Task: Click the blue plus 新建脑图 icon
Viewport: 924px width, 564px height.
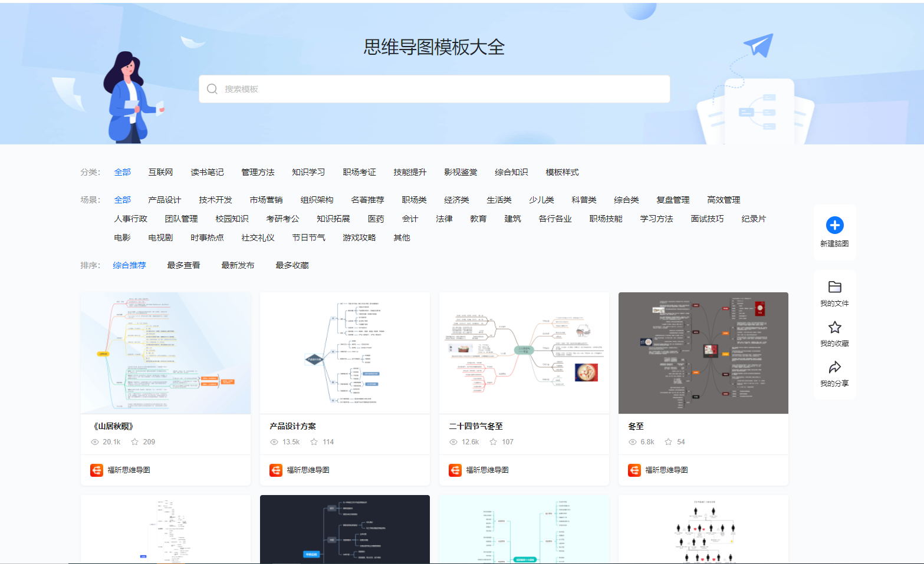Action: click(x=834, y=225)
